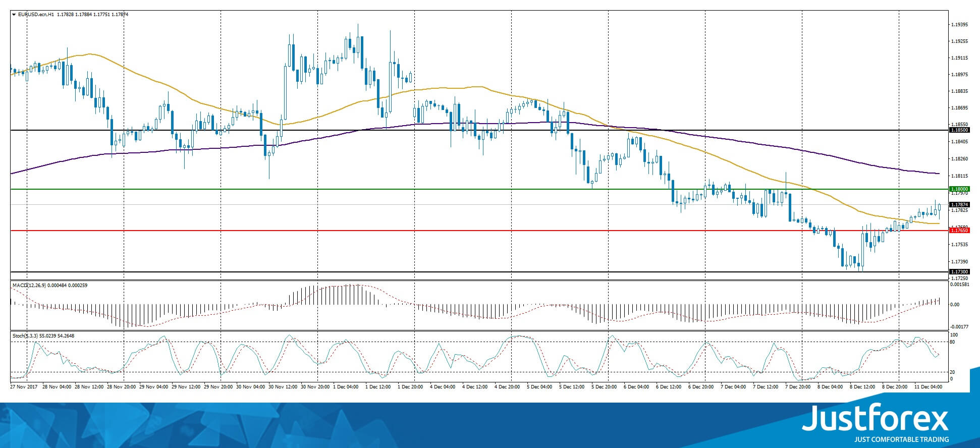Click the red 1.17650 level price tag
Viewport: 980px width, 448px height.
pos(959,231)
